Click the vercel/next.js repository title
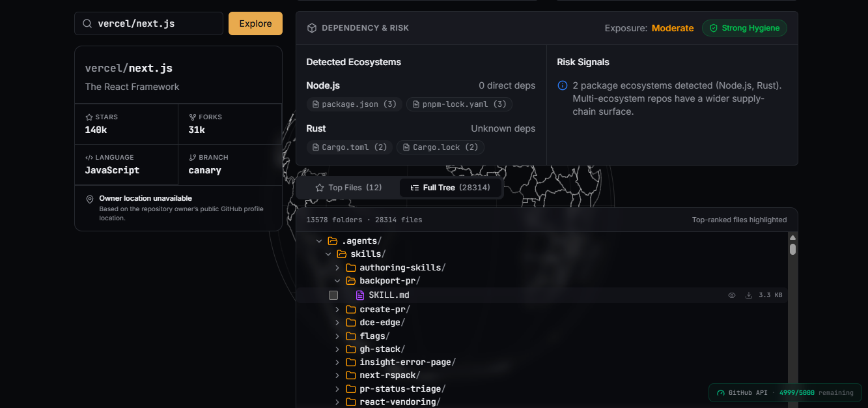This screenshot has height=408, width=868. pyautogui.click(x=129, y=68)
